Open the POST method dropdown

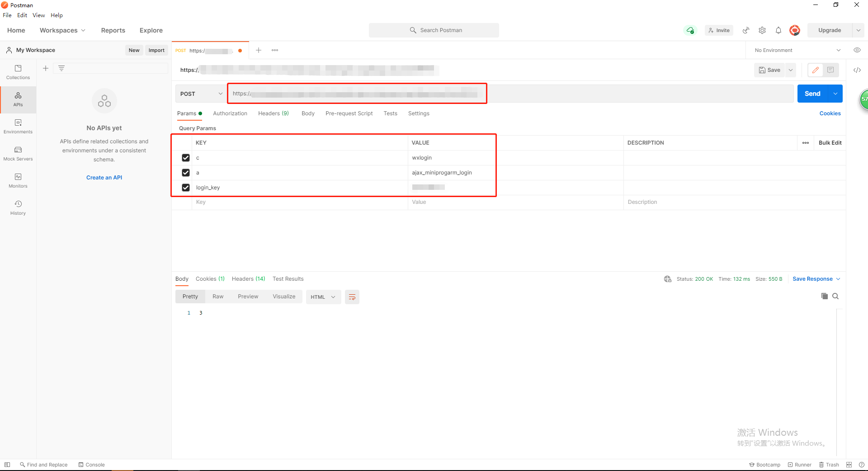[x=201, y=94]
